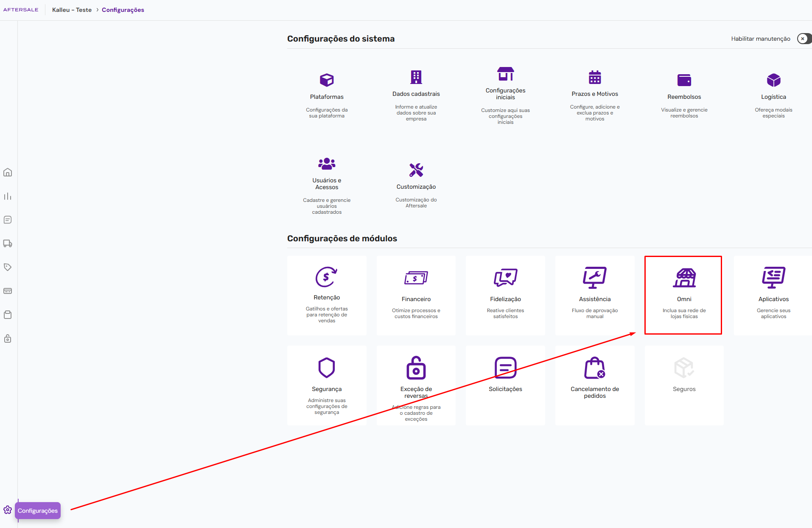Open the Retenção dollar cycle icon
The height and width of the screenshot is (528, 812).
coord(327,277)
